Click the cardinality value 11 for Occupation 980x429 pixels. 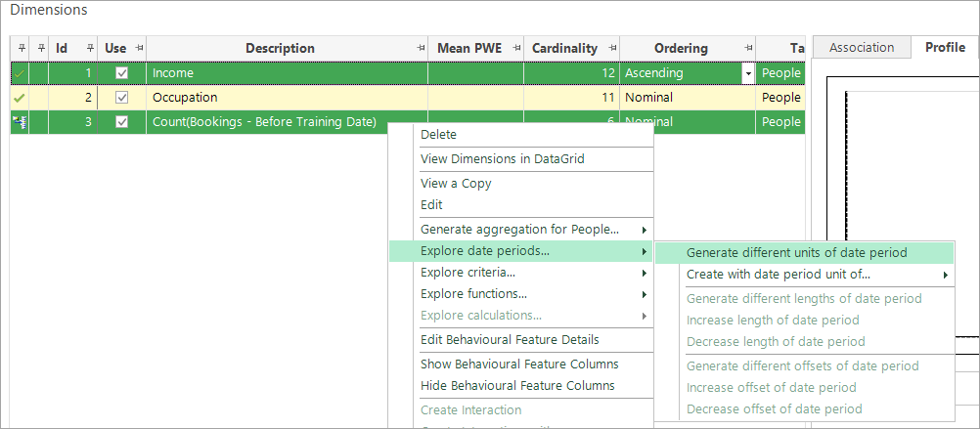pyautogui.click(x=570, y=98)
